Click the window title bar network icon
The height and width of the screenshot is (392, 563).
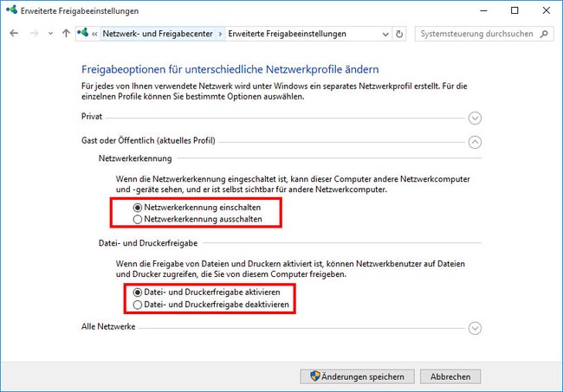11,10
